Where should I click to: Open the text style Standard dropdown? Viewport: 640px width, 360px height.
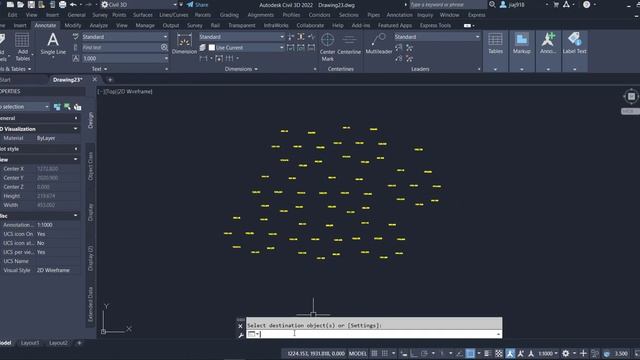125,37
